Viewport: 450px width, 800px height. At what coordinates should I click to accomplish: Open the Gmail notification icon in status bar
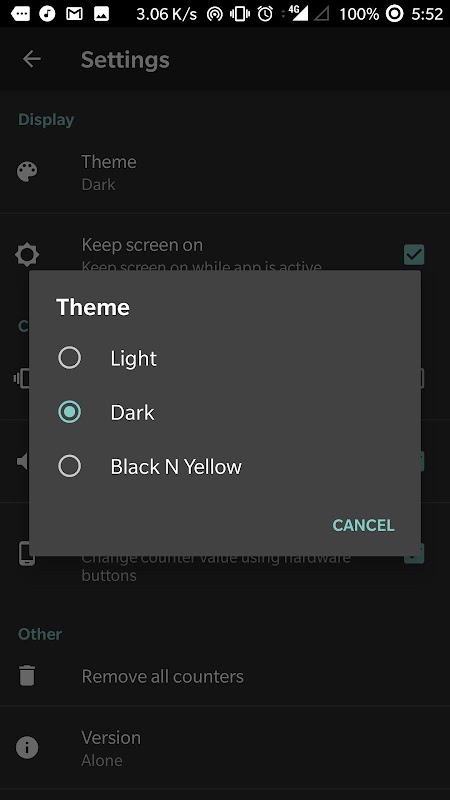pyautogui.click(x=74, y=14)
